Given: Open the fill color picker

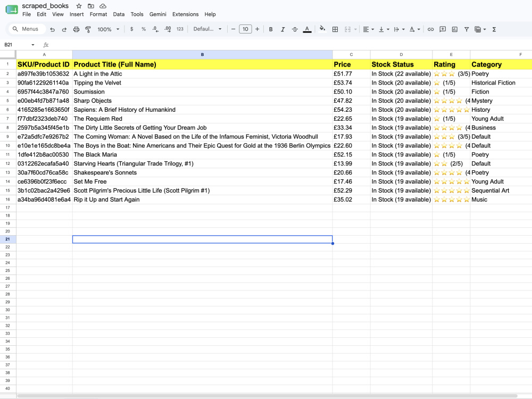Looking at the screenshot, I should 322,29.
